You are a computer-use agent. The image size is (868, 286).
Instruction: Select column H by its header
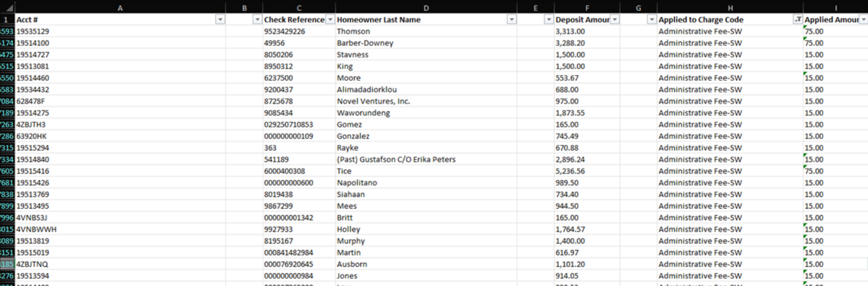[730, 8]
